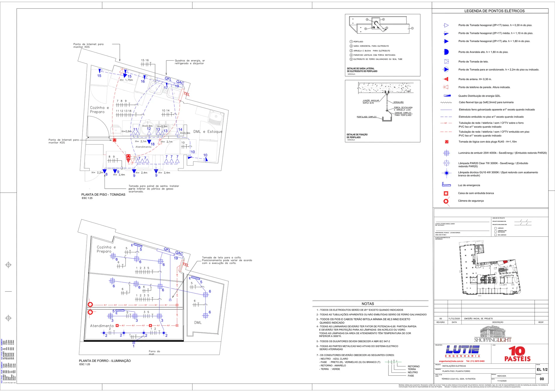This screenshot has width=555, height=392.
Task: Click the Shopping Light logo
Action: [x=492, y=334]
